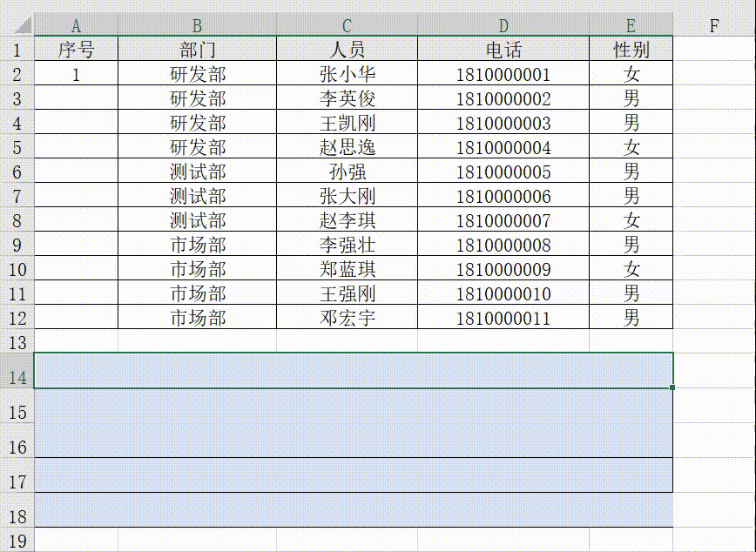Select gender cell 男 in row 3

[631, 98]
